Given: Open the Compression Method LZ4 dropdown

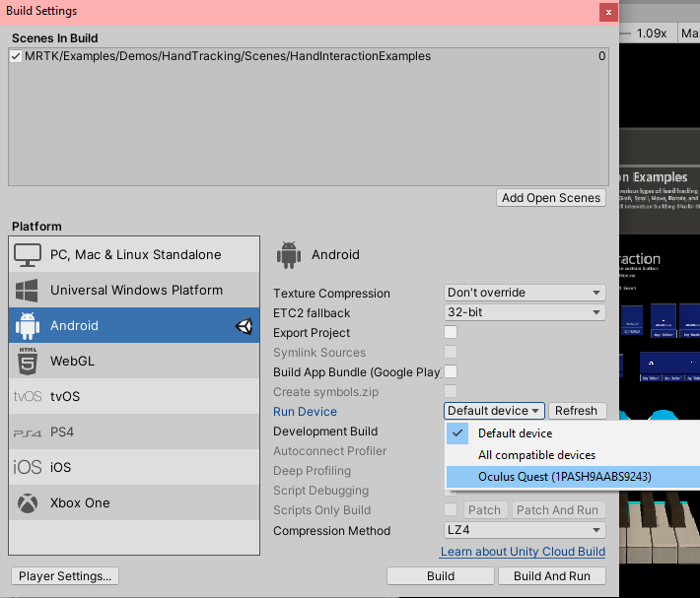Looking at the screenshot, I should click(x=525, y=530).
